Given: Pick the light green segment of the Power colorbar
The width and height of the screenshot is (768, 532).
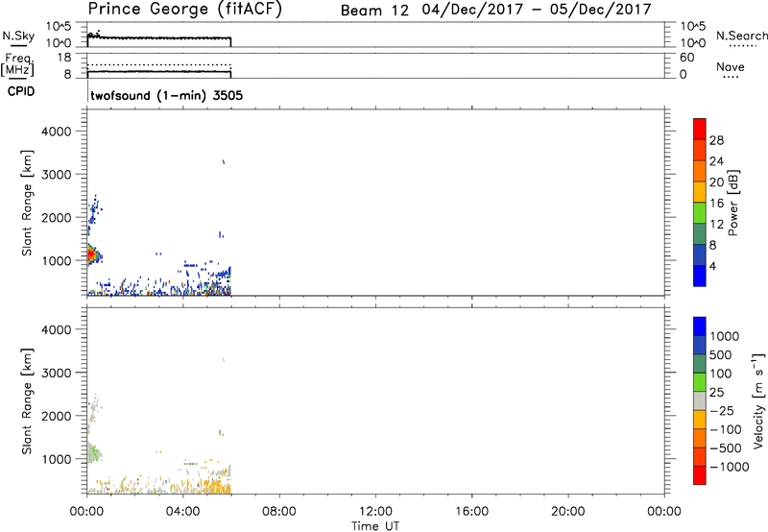Looking at the screenshot, I should tap(700, 213).
